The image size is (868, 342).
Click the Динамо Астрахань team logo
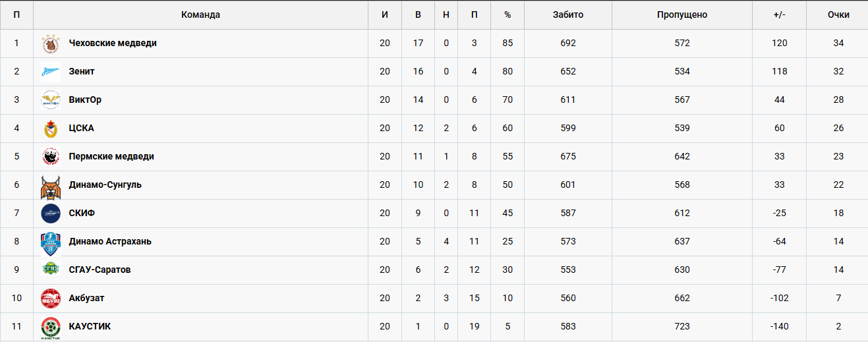click(51, 243)
